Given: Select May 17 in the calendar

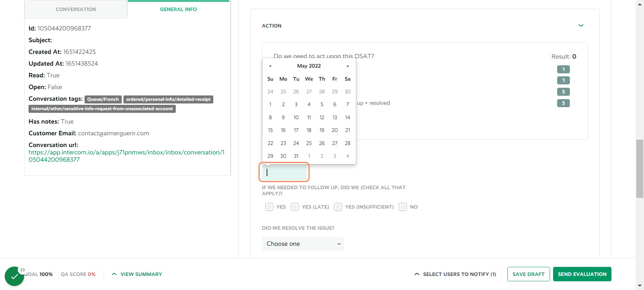Looking at the screenshot, I should pos(296,130).
